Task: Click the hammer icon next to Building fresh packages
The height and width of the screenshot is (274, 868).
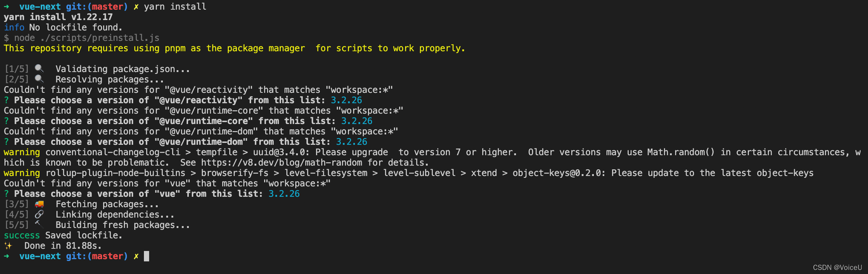Action: tap(39, 224)
